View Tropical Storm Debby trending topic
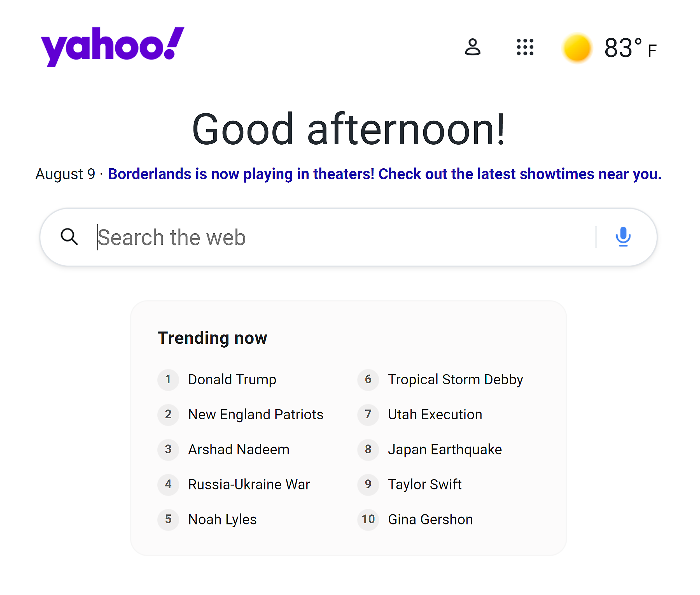The image size is (700, 595). click(x=455, y=379)
